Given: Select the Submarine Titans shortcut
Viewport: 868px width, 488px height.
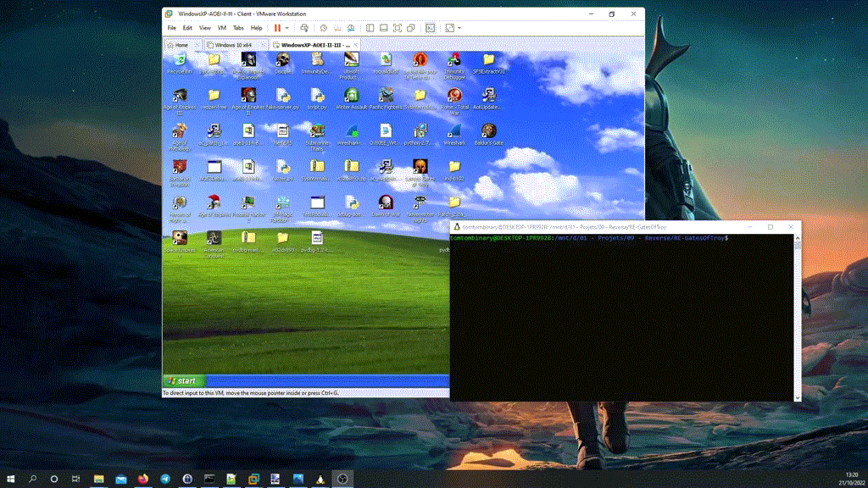Looking at the screenshot, I should tap(317, 137).
